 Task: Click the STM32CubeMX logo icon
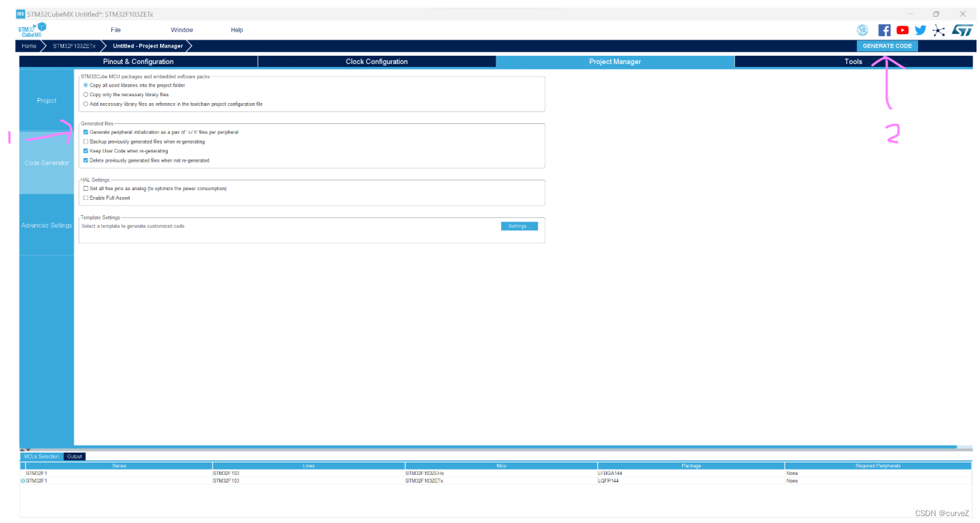coord(32,29)
